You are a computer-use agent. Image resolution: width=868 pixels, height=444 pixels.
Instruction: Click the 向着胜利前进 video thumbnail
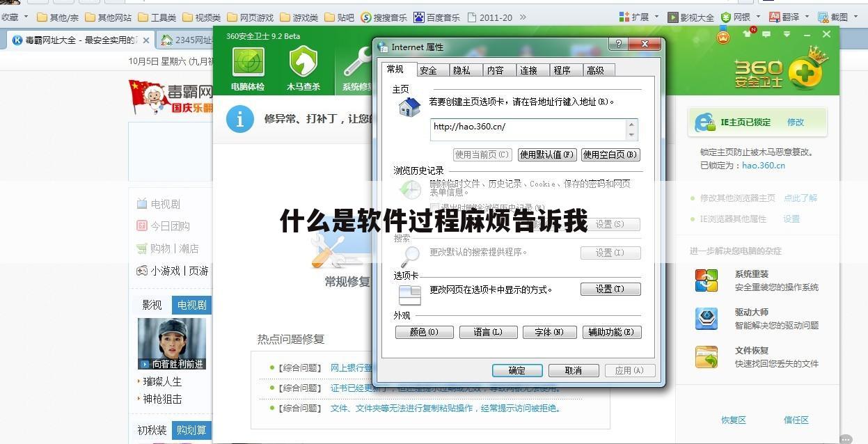coord(172,344)
